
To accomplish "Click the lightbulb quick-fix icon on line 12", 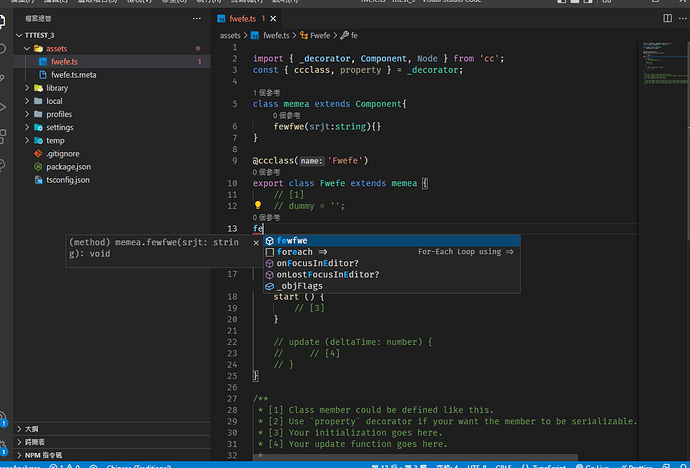I will [x=258, y=205].
